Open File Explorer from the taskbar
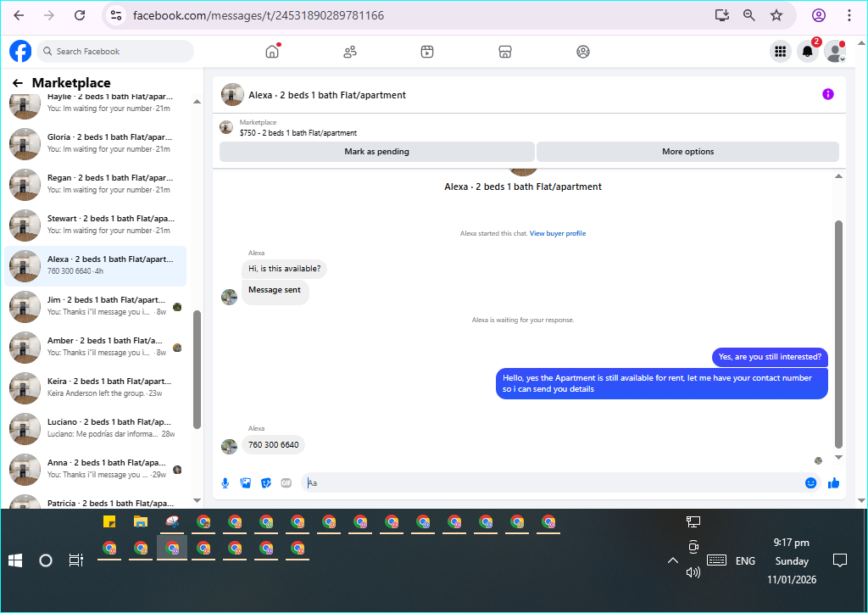This screenshot has height=613, width=868. coord(141,521)
